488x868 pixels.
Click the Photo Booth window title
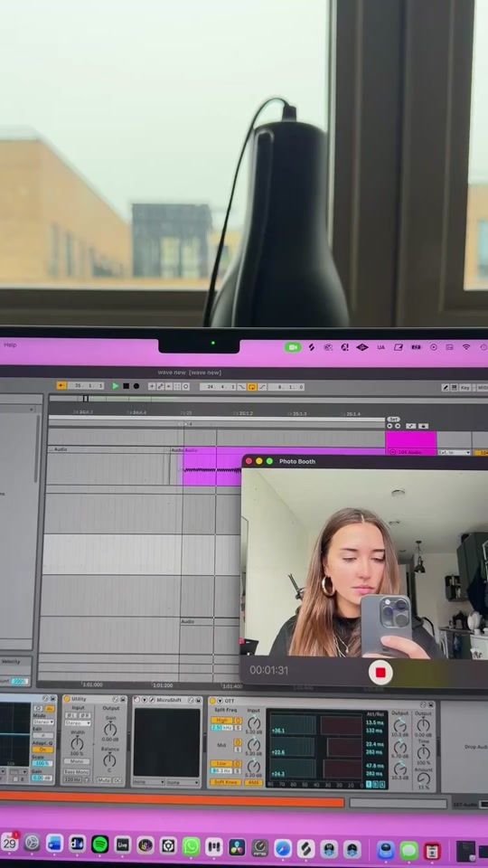coord(297,461)
